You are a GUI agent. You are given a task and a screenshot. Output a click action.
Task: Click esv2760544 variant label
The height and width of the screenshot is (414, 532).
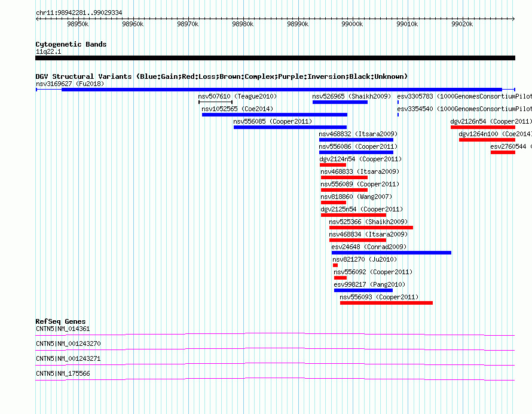tap(511, 146)
